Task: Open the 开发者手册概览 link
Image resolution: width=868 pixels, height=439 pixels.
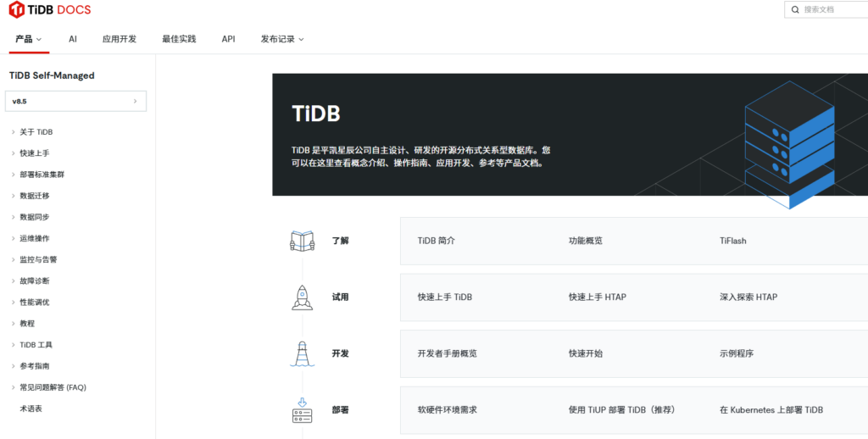Action: pos(448,353)
